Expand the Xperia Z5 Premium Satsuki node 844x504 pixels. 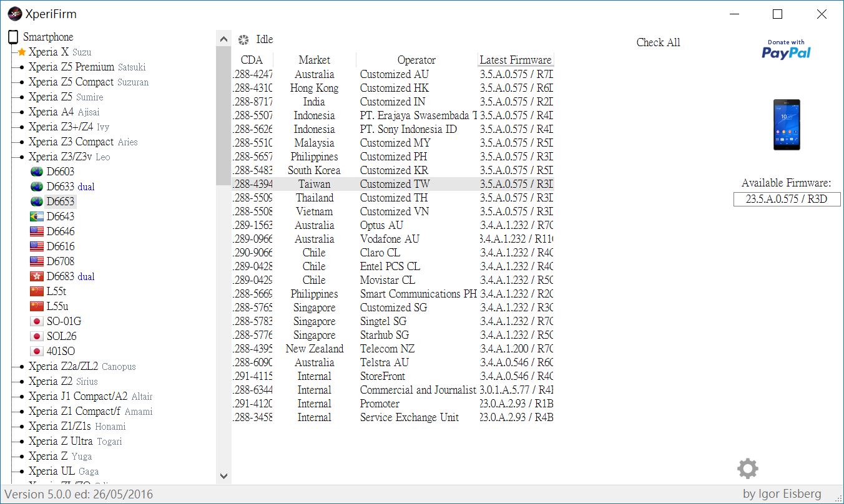click(x=22, y=67)
